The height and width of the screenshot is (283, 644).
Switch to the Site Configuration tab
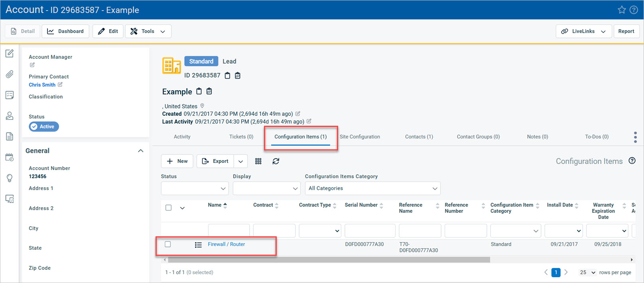[x=360, y=137]
